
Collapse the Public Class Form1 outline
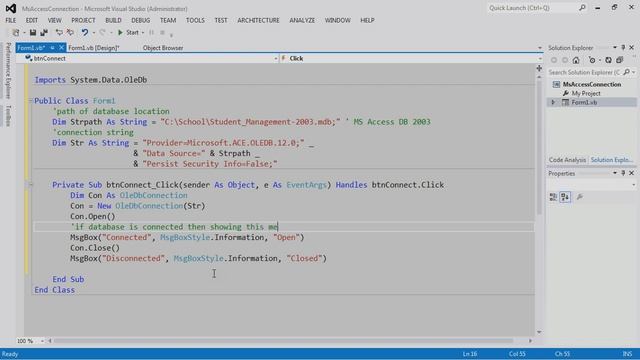tap(31, 100)
